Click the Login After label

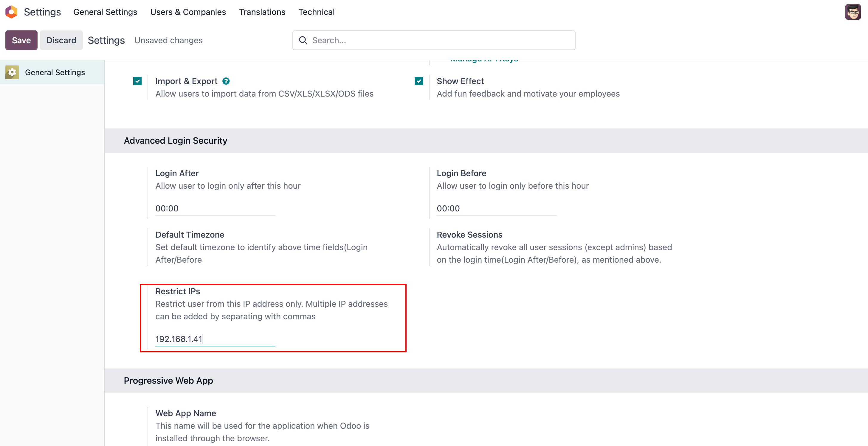(177, 173)
